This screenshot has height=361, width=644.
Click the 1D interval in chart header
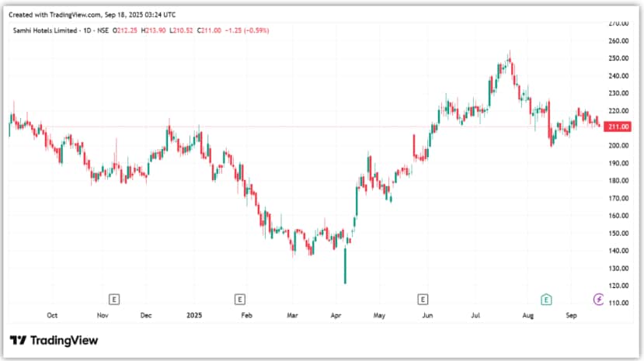[88, 30]
